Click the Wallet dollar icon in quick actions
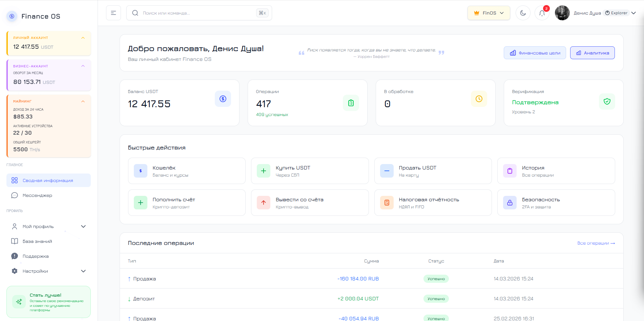 click(141, 171)
